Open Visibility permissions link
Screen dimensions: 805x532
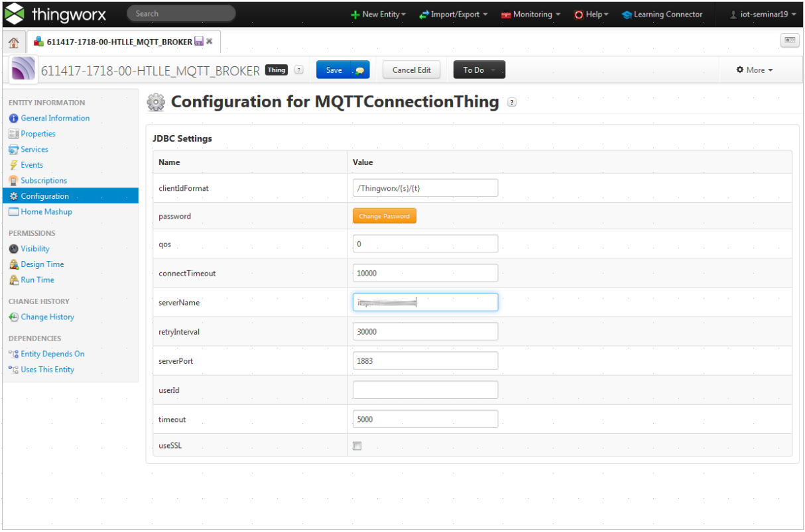[35, 249]
